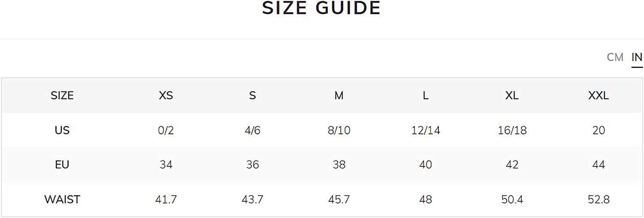This screenshot has width=644, height=218.
Task: Select the XXL size column header
Action: click(598, 95)
